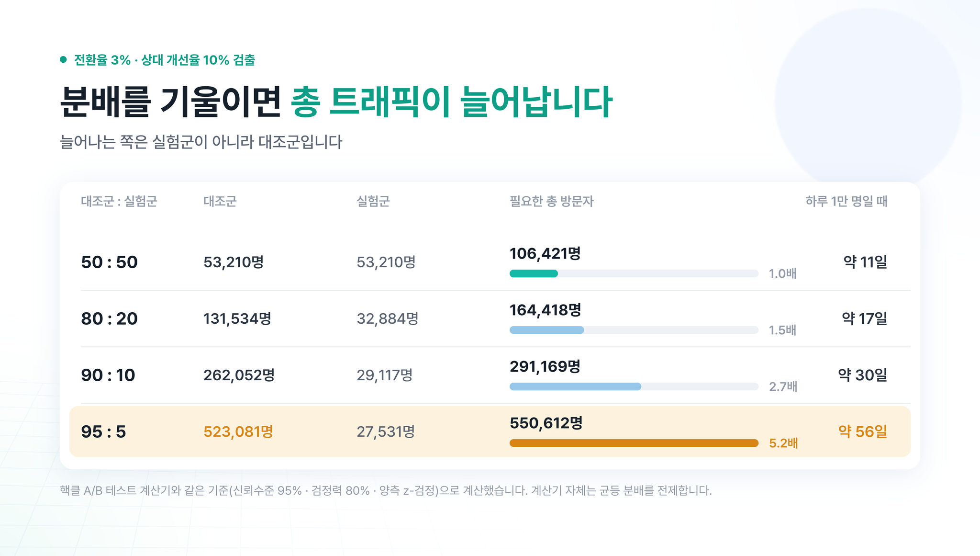Click the footnote about 핵클 A/B 테스트 계산기
Screen dimensions: 980x556
tap(386, 490)
